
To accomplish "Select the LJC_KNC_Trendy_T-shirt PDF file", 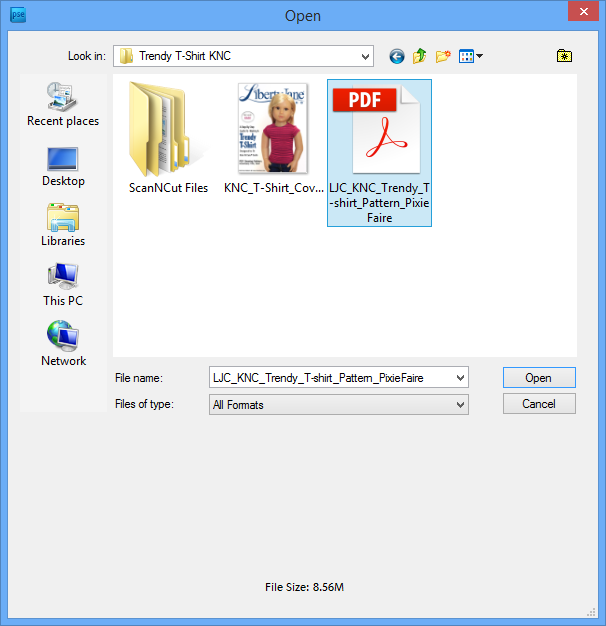I will coord(379,150).
